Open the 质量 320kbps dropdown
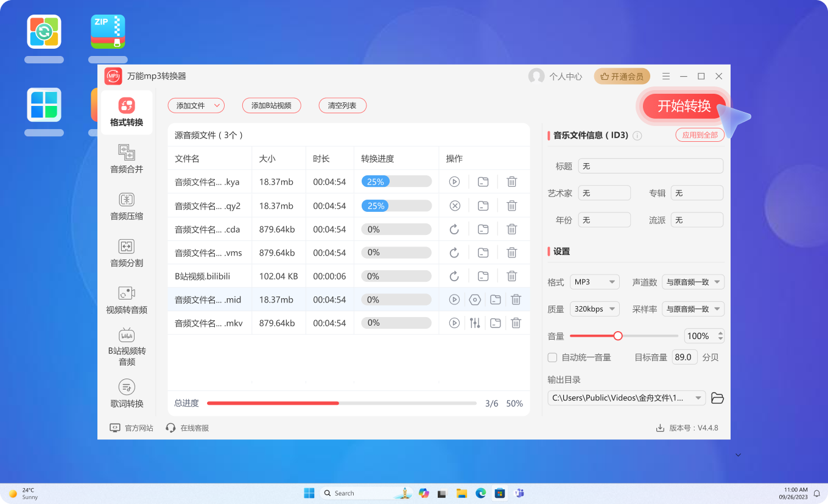The width and height of the screenshot is (828, 504). (594, 309)
